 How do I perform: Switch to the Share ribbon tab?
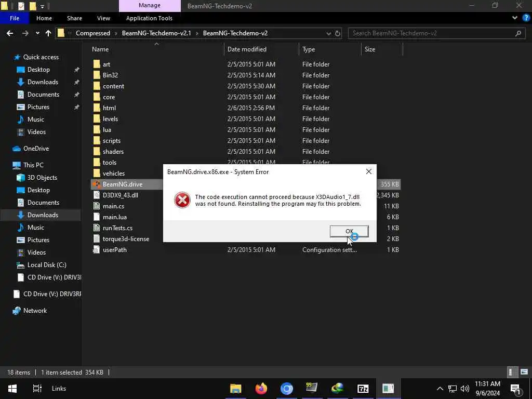pyautogui.click(x=74, y=18)
